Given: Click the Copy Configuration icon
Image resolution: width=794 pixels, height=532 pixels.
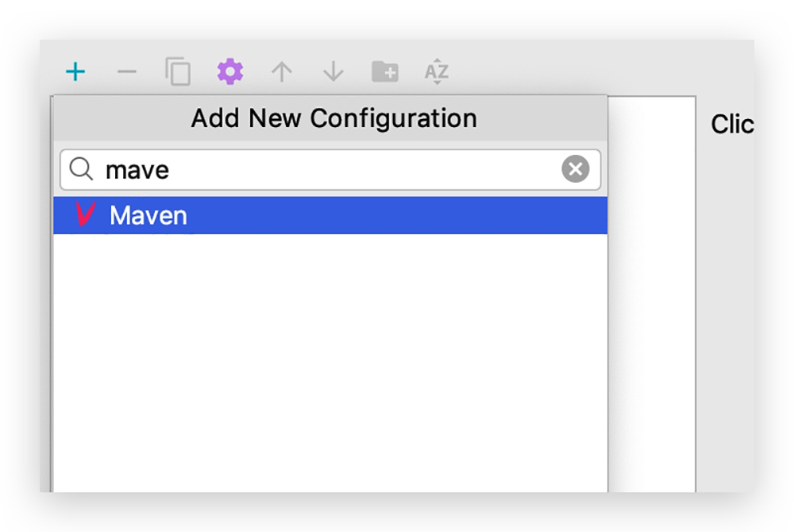Looking at the screenshot, I should 178,71.
